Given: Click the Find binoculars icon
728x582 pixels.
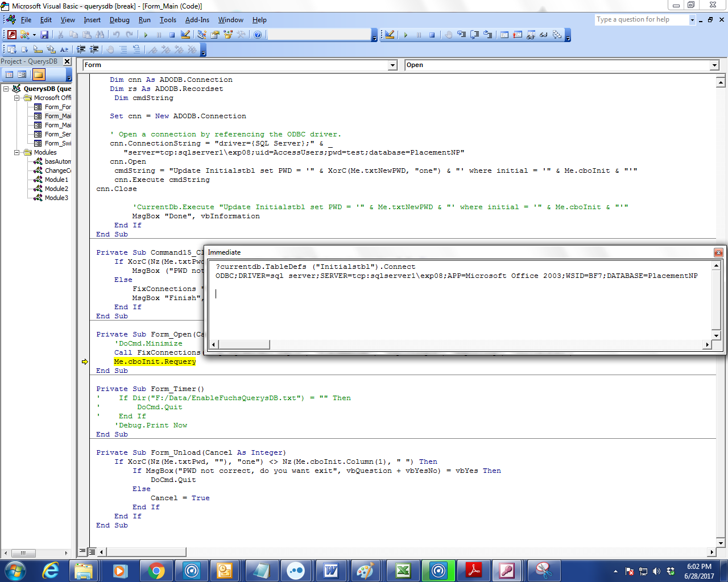Looking at the screenshot, I should pos(100,35).
